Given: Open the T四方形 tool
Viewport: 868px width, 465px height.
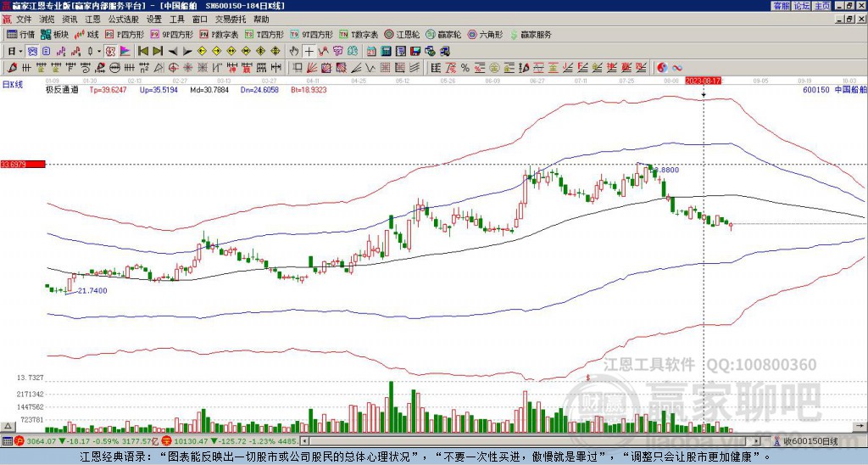Looking at the screenshot, I should (x=264, y=34).
